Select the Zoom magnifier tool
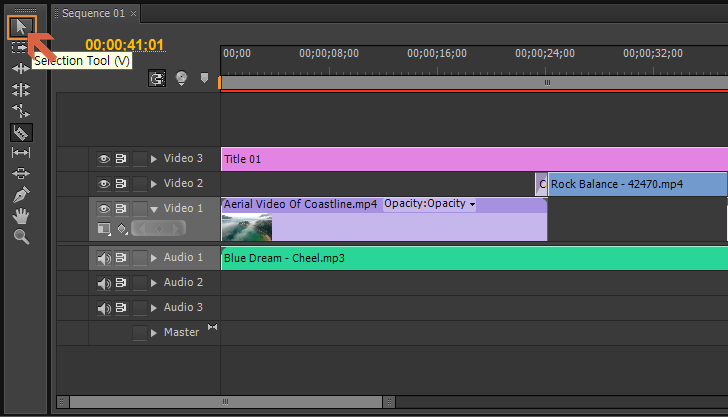This screenshot has width=728, height=417. pos(21,237)
